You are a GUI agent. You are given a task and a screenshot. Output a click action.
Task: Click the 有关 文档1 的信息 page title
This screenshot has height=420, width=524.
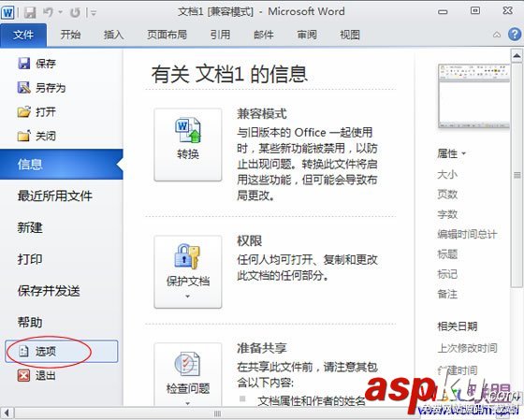click(x=229, y=74)
